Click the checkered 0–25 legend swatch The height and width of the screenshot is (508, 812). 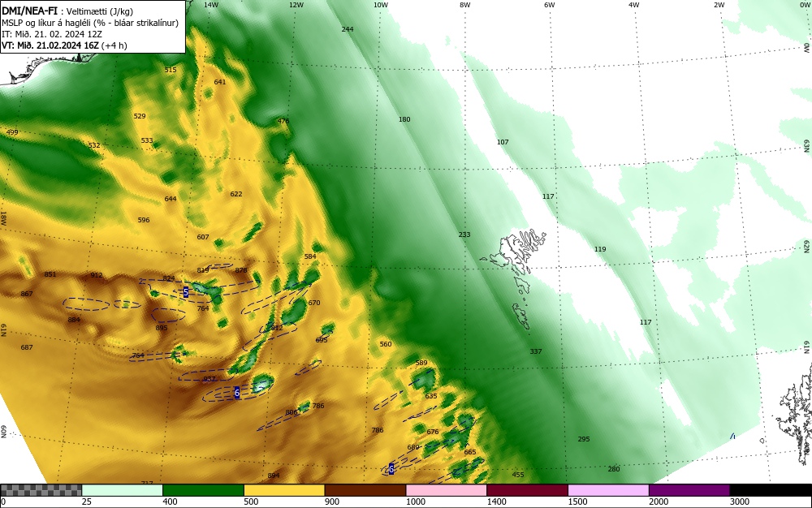[41, 490]
